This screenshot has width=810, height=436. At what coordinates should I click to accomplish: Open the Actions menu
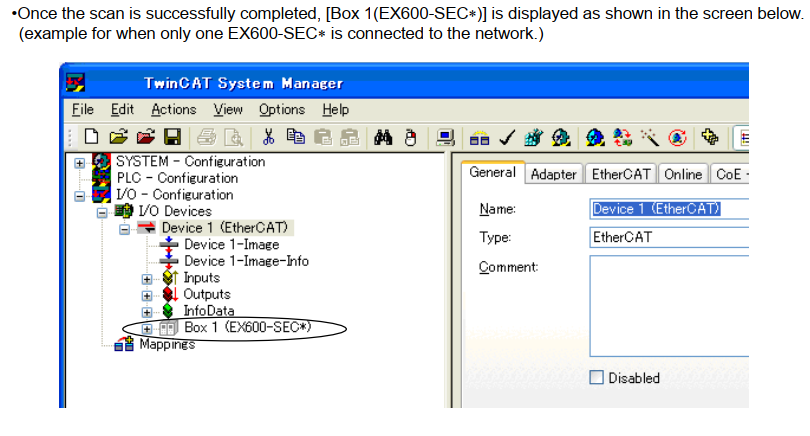click(174, 110)
